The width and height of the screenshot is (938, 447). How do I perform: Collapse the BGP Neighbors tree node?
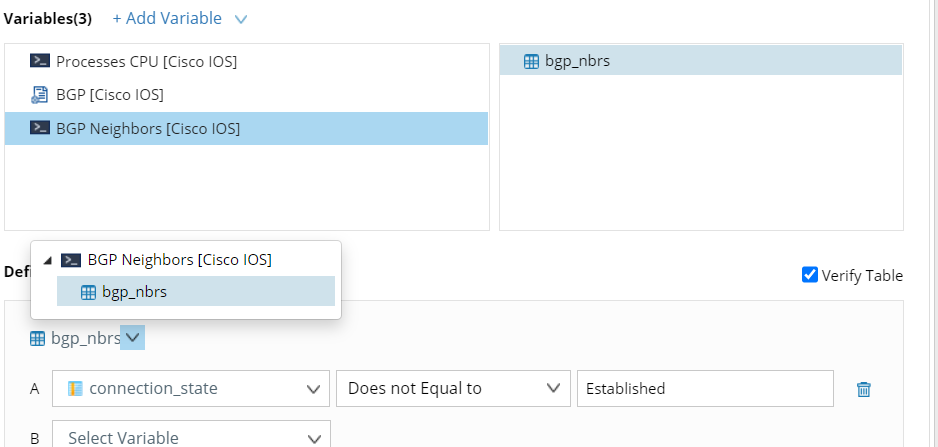pyautogui.click(x=46, y=260)
